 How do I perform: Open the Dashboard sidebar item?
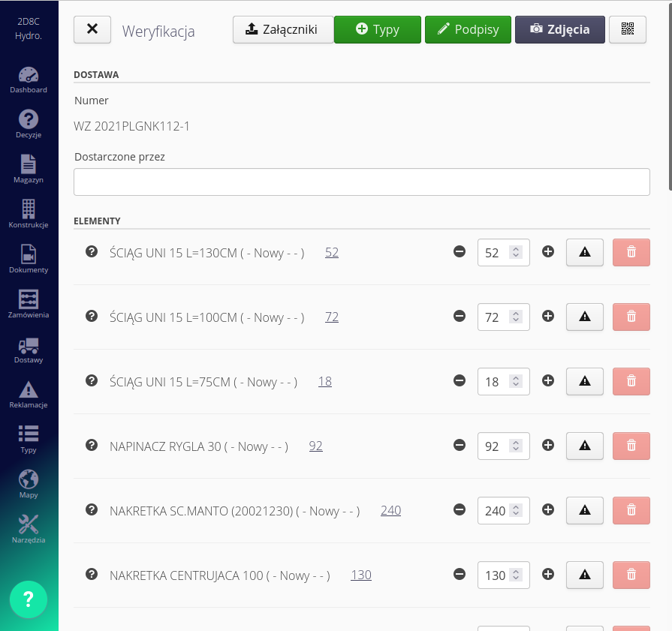[29, 80]
